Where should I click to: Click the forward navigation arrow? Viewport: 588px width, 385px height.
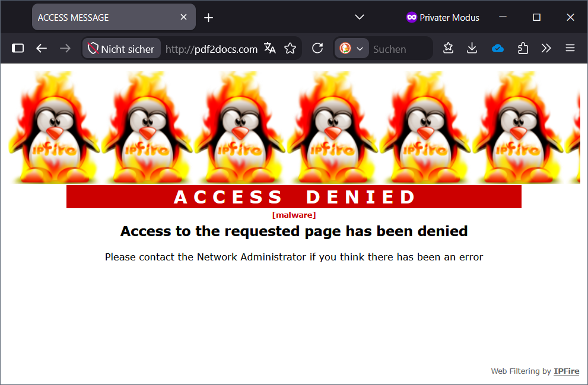click(x=65, y=49)
